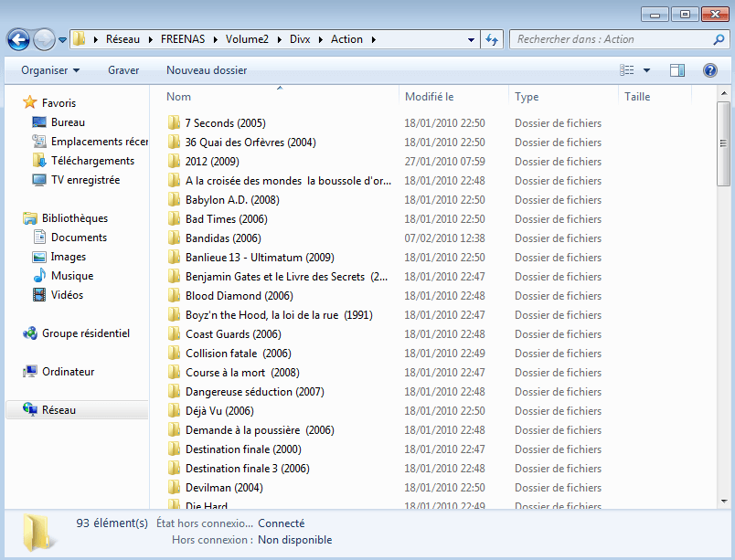The image size is (735, 560).
Task: Select FREENAS in the breadcrumb path
Action: [x=183, y=39]
